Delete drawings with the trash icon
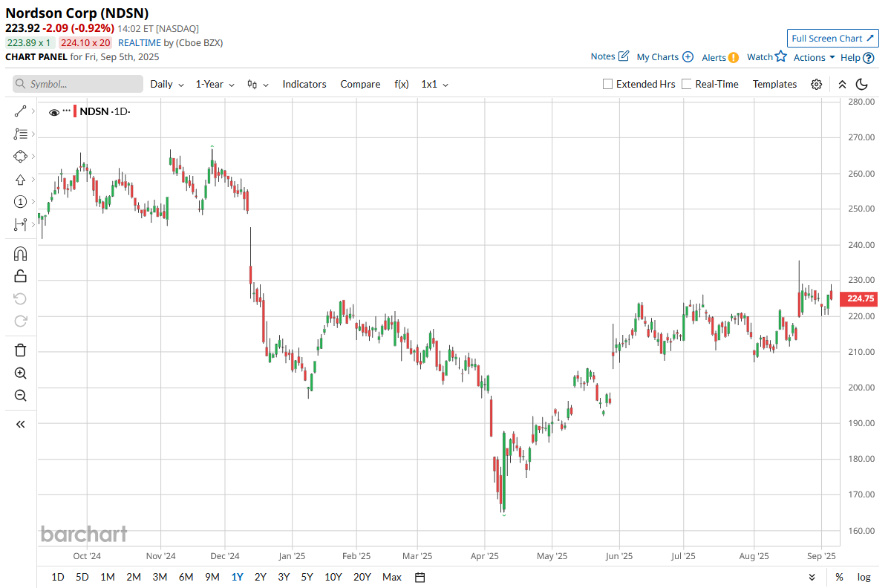Viewport: 891px width, 588px height. (x=20, y=350)
